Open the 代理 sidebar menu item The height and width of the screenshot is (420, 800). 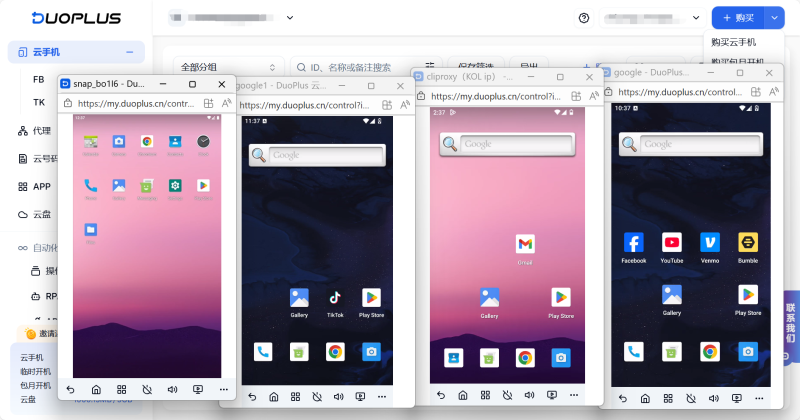pos(41,130)
